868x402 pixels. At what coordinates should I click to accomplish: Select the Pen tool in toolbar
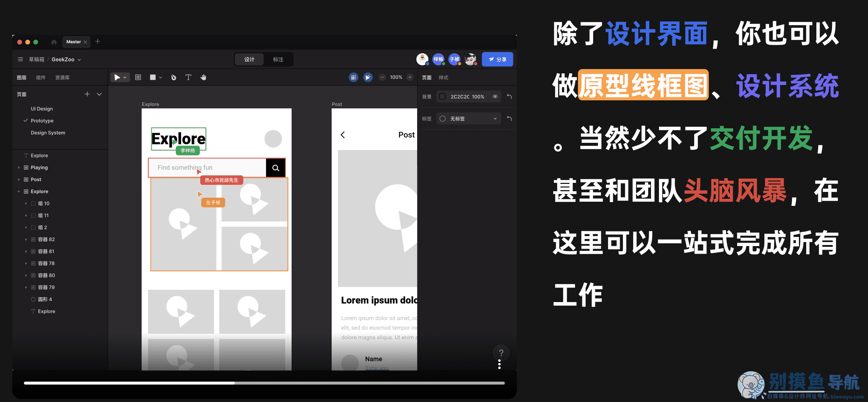[x=173, y=77]
